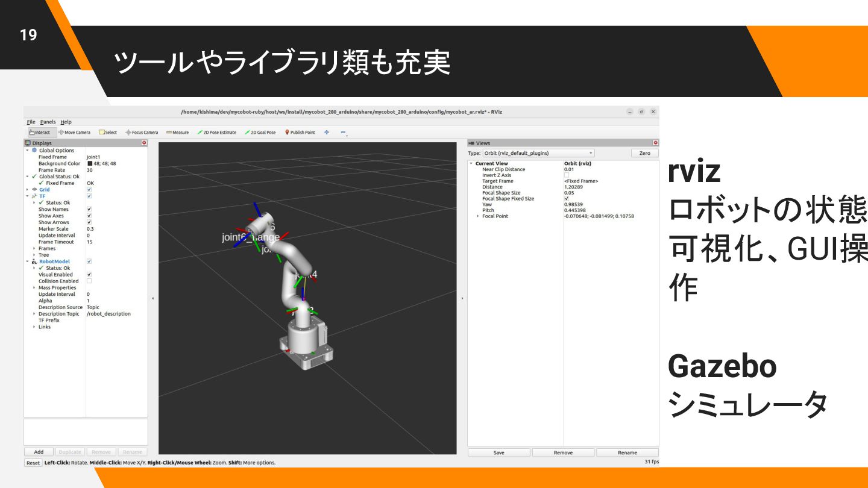The width and height of the screenshot is (868, 488).
Task: Activate the Publish Point tool
Action: 300,133
